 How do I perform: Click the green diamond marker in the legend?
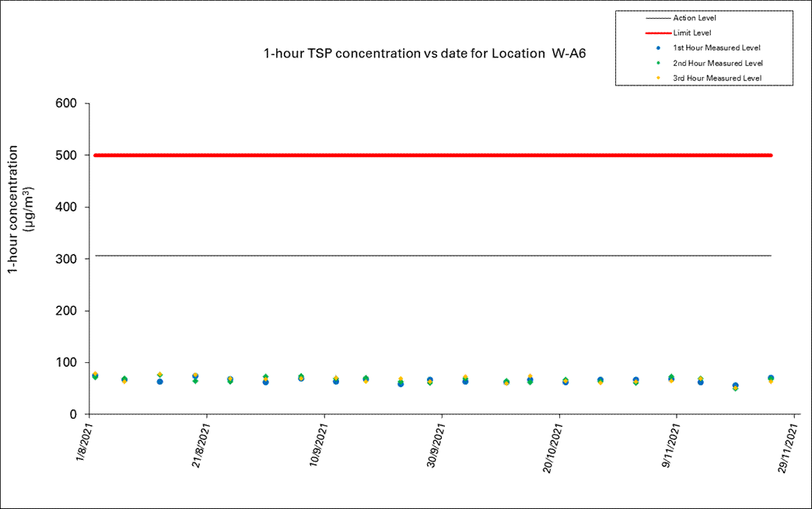tap(658, 63)
